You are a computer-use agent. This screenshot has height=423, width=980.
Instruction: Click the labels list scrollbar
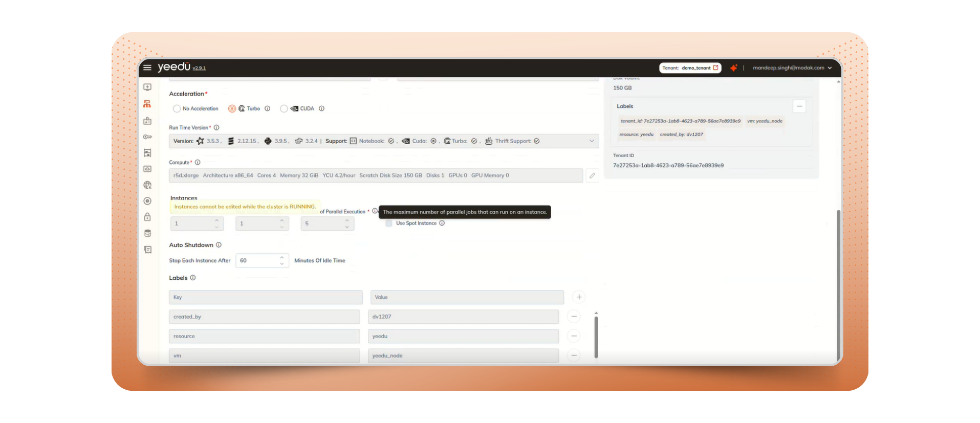pos(596,337)
